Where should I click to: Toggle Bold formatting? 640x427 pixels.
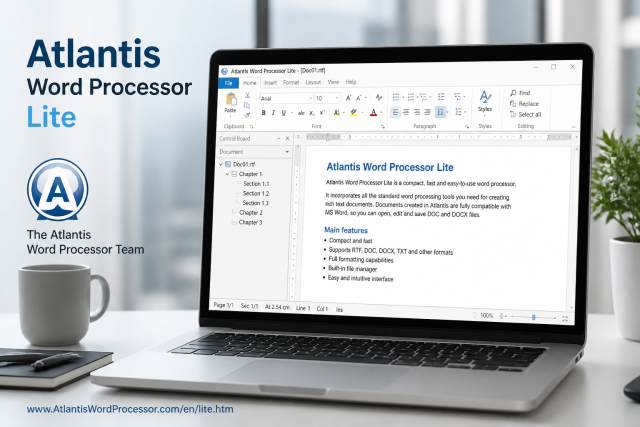point(263,113)
